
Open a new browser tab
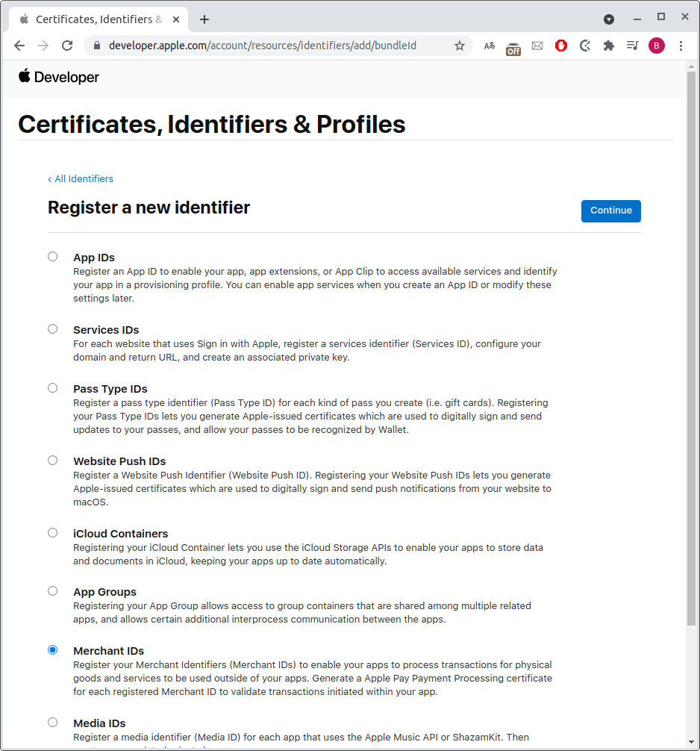coord(204,19)
